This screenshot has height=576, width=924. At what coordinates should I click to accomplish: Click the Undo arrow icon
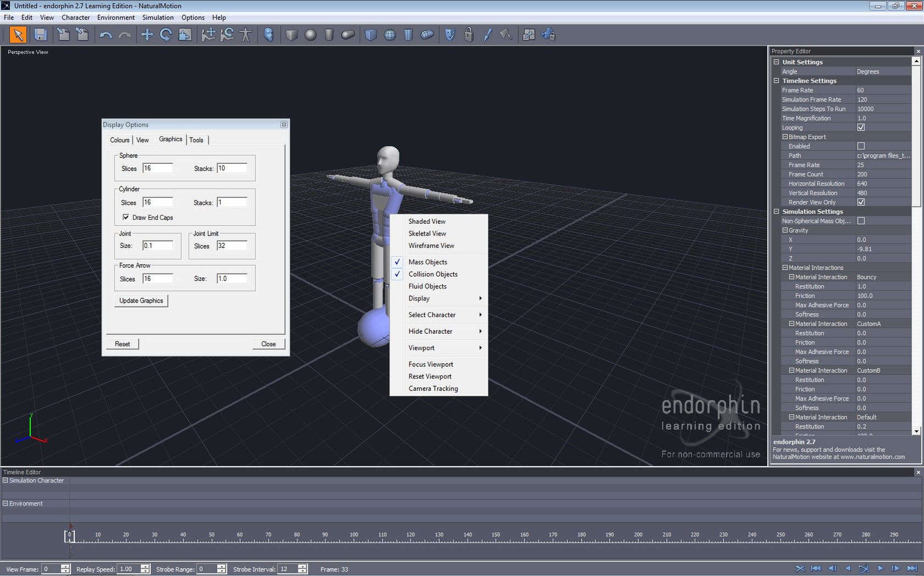(106, 35)
